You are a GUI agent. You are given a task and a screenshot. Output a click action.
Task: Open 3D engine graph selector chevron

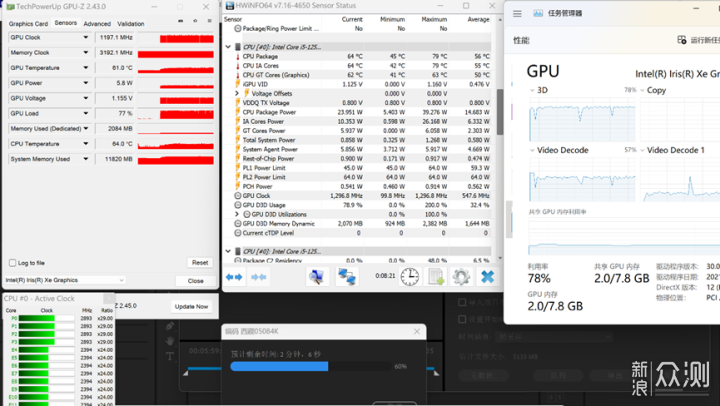(x=532, y=90)
